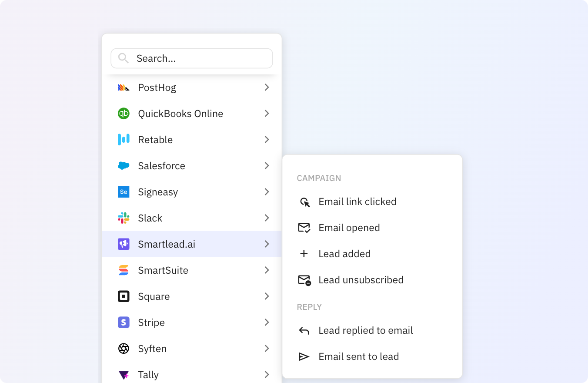The image size is (588, 383).
Task: Select the Tally label
Action: pos(148,375)
